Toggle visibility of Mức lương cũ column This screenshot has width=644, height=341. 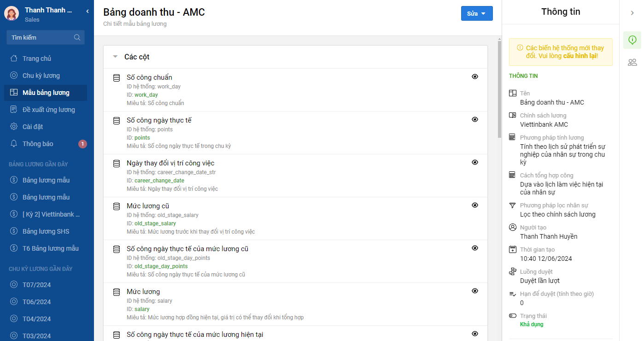click(x=475, y=205)
